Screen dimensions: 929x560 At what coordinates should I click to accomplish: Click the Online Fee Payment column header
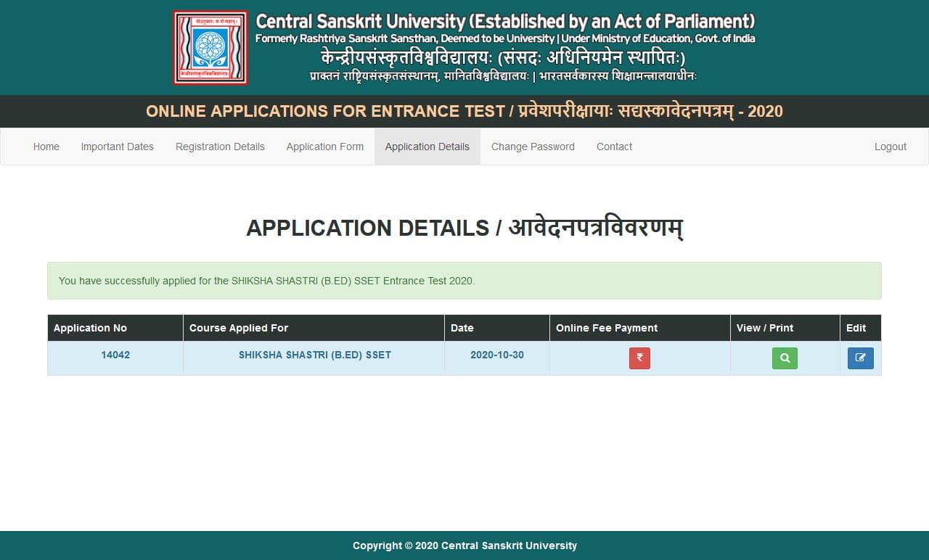click(606, 328)
